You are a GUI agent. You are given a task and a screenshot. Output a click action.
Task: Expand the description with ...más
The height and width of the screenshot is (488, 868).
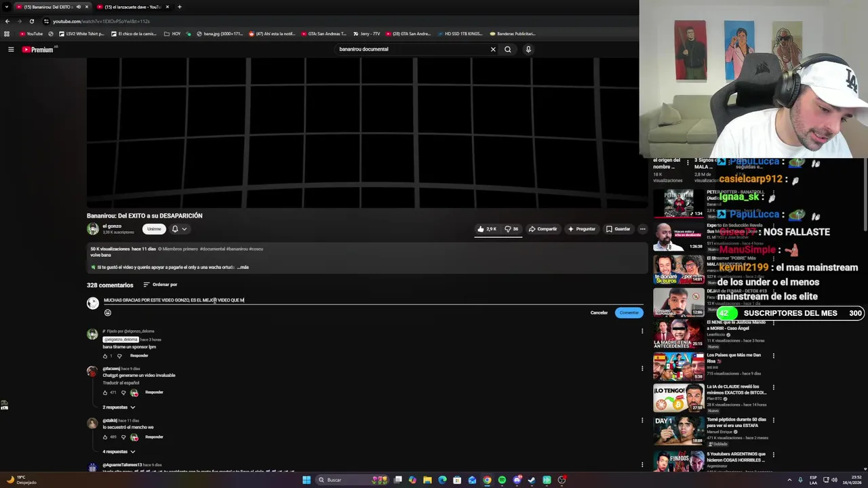[243, 267]
